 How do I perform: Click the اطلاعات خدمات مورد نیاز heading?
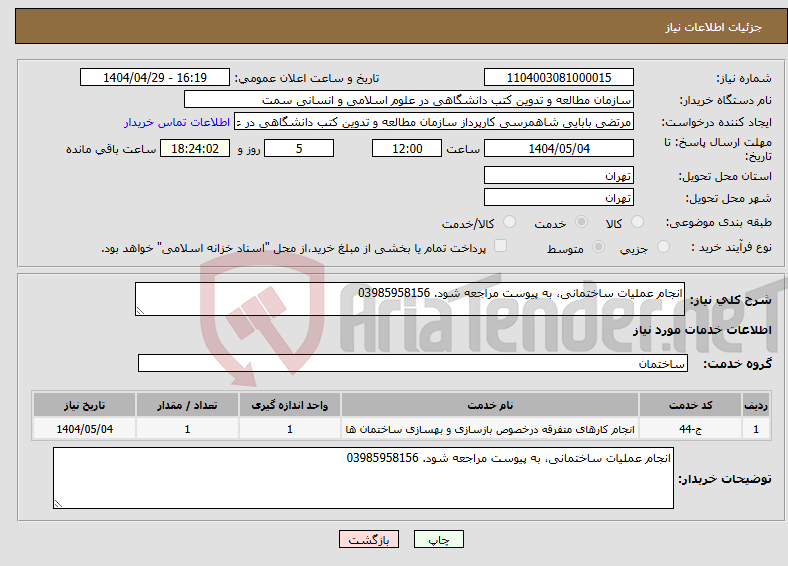(x=702, y=330)
